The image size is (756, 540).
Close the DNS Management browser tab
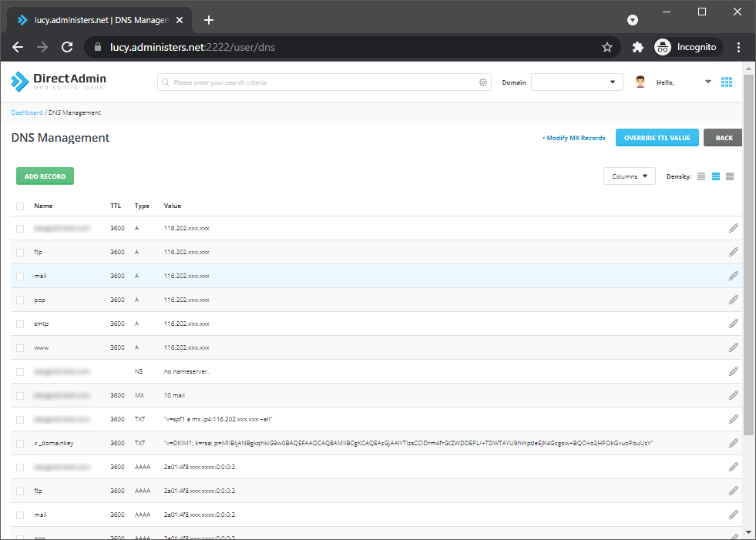tap(180, 20)
